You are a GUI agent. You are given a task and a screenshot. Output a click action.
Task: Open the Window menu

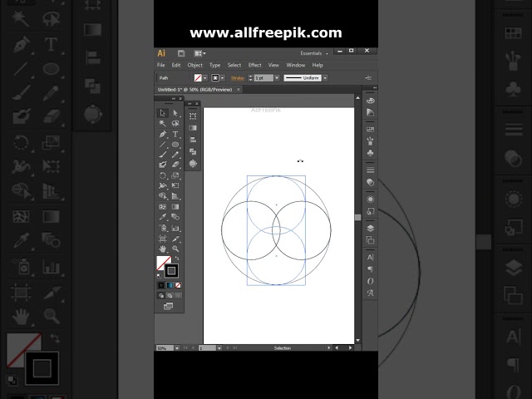click(296, 65)
